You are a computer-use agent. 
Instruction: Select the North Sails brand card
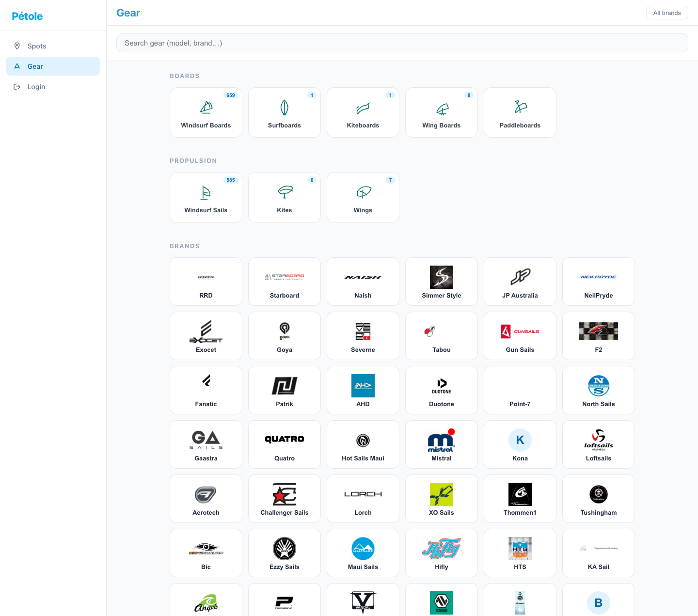coord(599,390)
